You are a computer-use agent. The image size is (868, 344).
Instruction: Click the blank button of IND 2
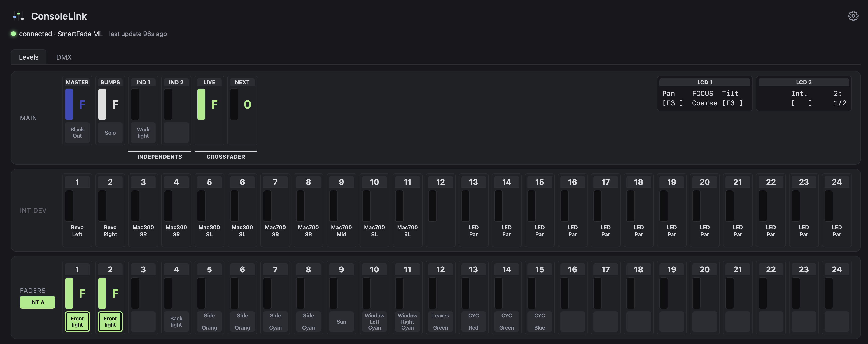[176, 132]
